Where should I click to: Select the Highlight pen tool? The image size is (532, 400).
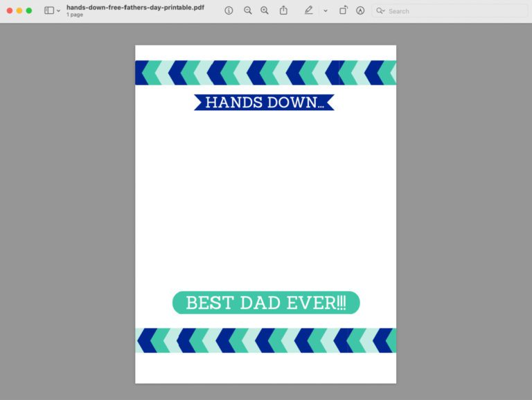(308, 10)
